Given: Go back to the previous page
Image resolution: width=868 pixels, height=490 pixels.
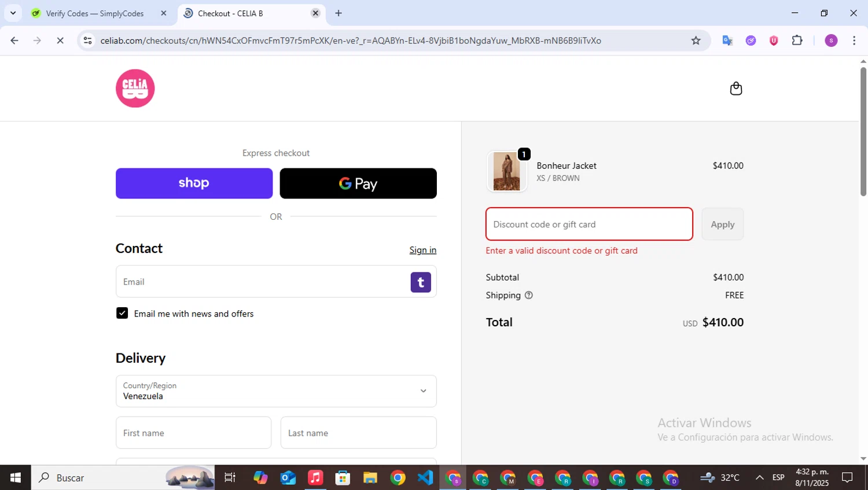Looking at the screenshot, I should 14,40.
